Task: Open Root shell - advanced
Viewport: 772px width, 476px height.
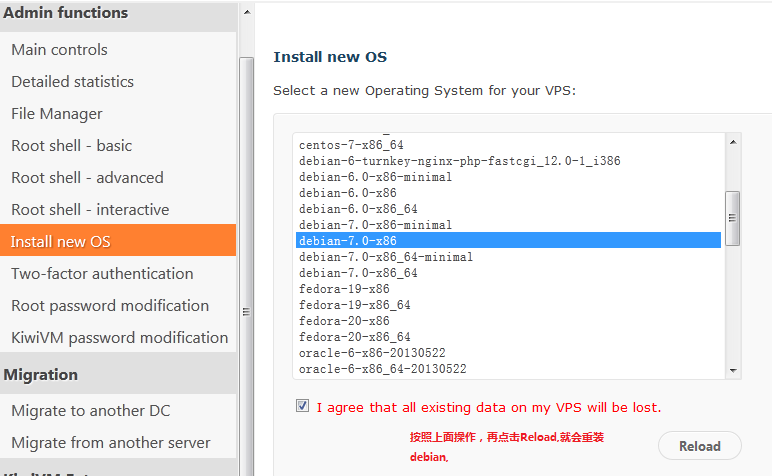Action: [88, 178]
